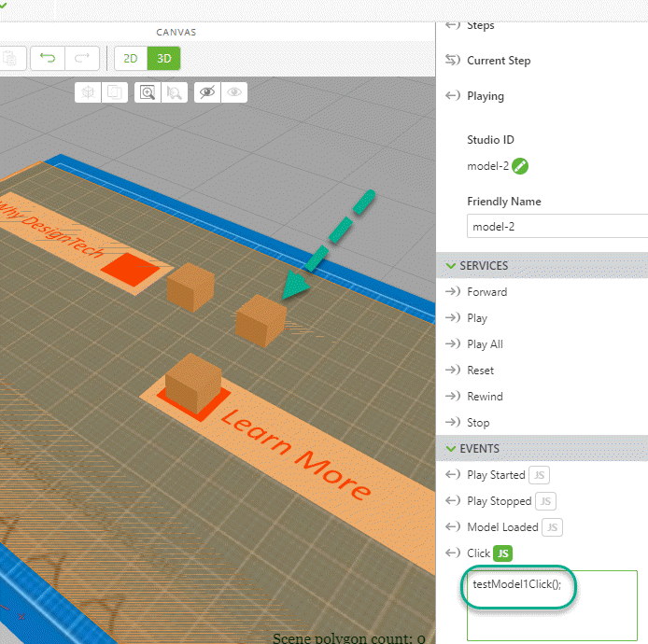Click the paste clipboard icon
The height and width of the screenshot is (644, 648).
pyautogui.click(x=9, y=58)
